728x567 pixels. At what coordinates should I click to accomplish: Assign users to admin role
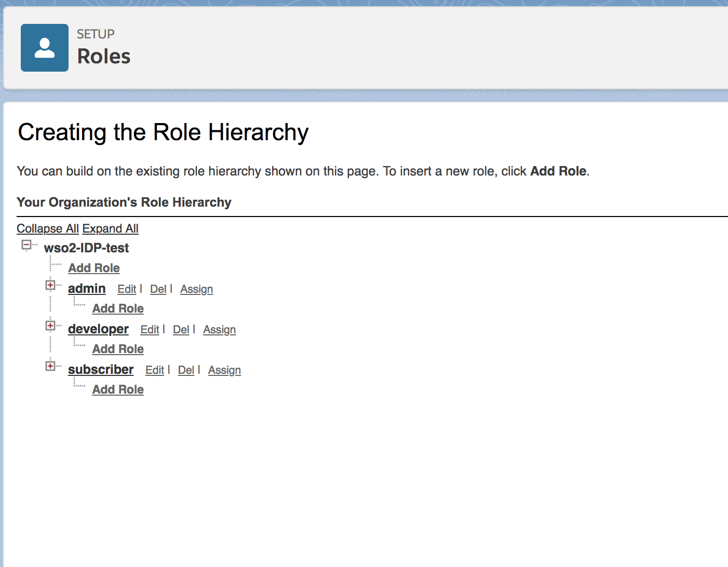pyautogui.click(x=196, y=289)
